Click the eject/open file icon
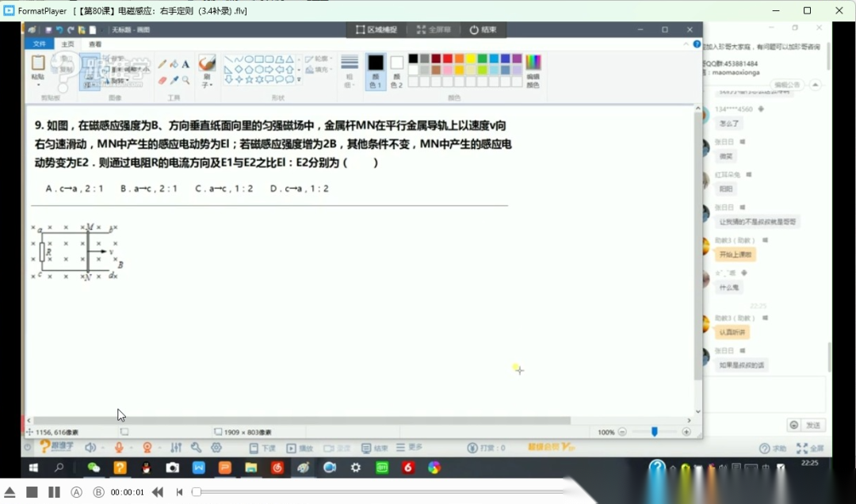The width and height of the screenshot is (856, 504). (10, 492)
